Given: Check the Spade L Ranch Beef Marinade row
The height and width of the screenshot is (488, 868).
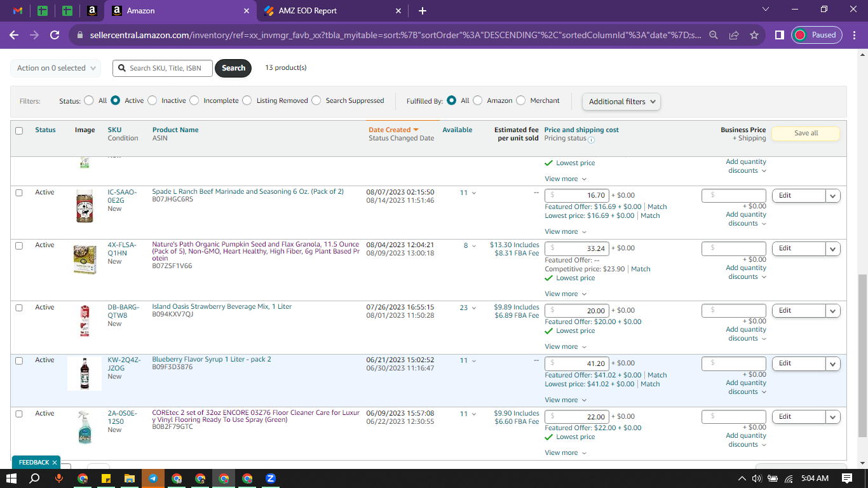Looking at the screenshot, I should 19,193.
